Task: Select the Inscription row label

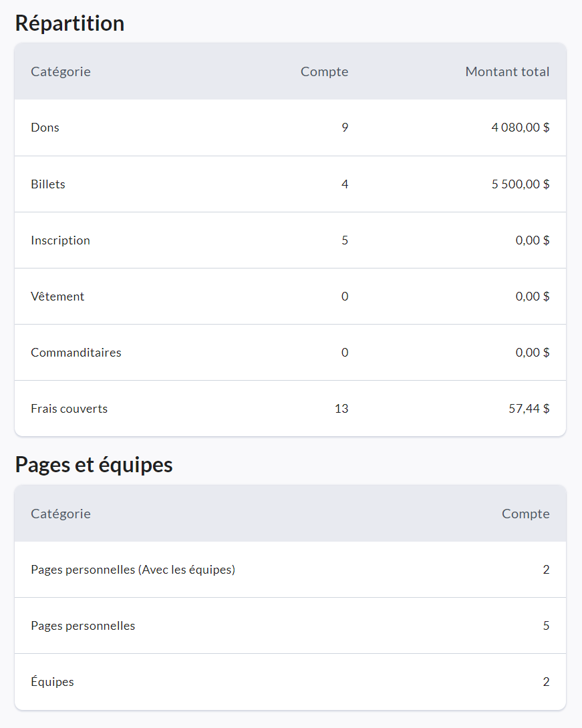Action: (x=60, y=240)
